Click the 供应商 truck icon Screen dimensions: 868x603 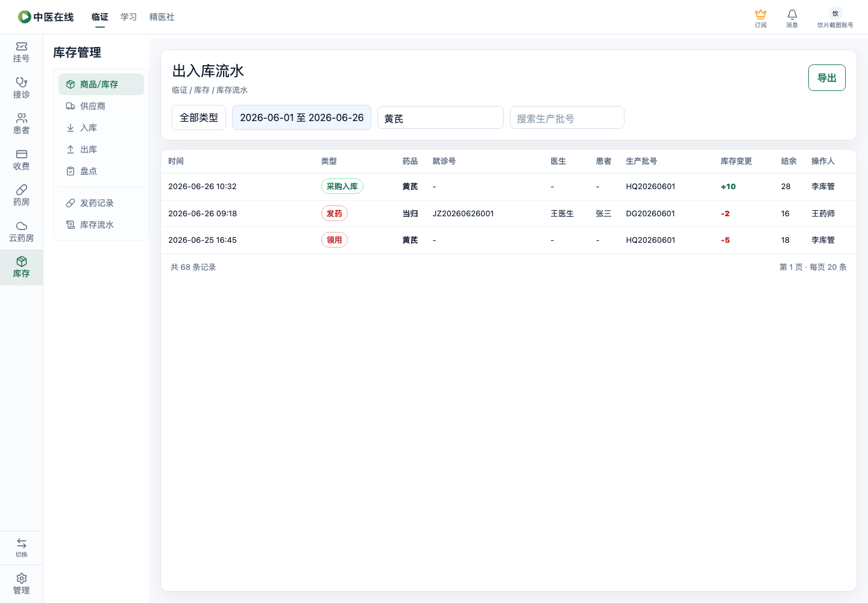point(71,106)
